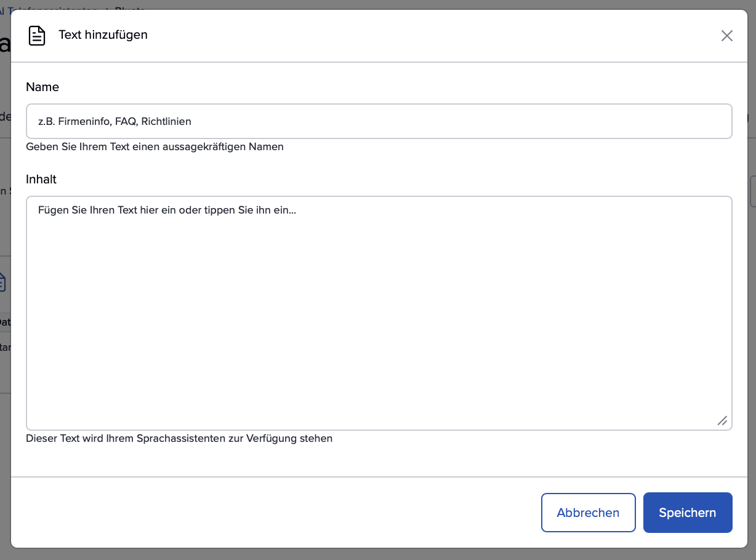Click the 'Text hinzufügen' dialog title

pos(103,34)
